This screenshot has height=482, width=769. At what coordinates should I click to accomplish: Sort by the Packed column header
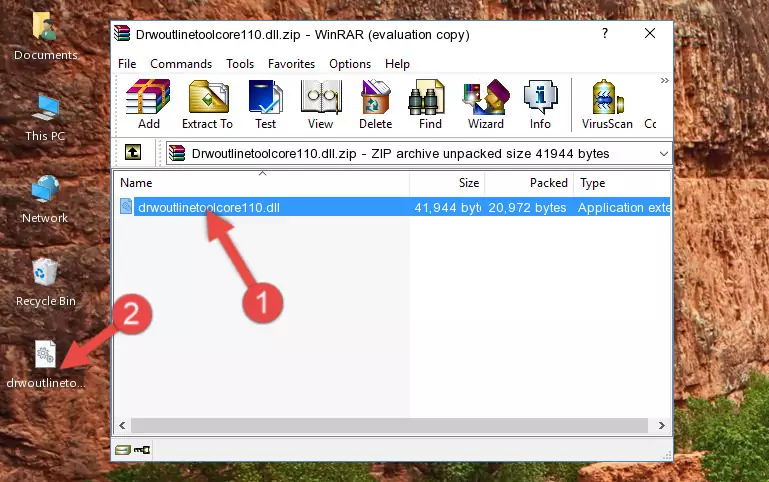click(529, 183)
